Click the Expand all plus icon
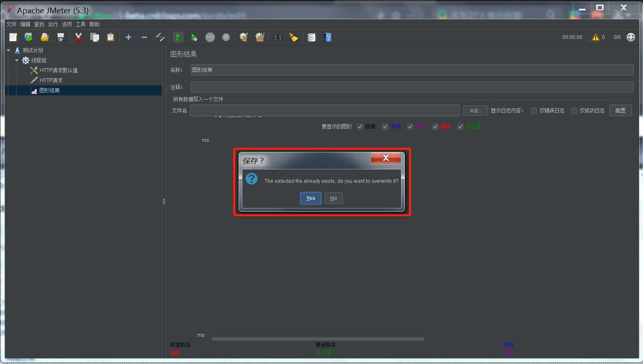 coord(129,37)
